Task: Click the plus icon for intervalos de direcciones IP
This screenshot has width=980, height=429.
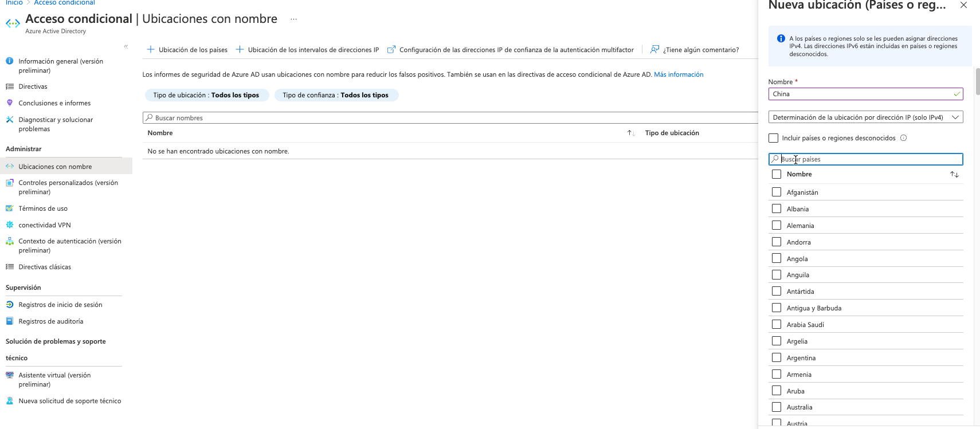Action: [x=240, y=50]
